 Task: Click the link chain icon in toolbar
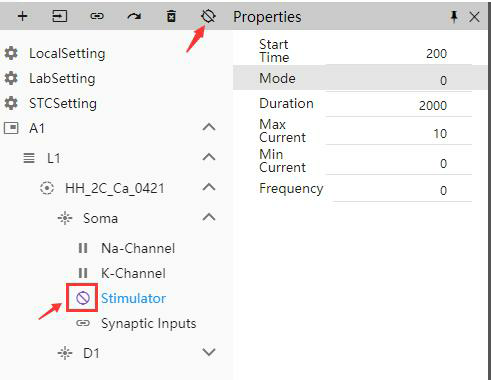tap(97, 16)
